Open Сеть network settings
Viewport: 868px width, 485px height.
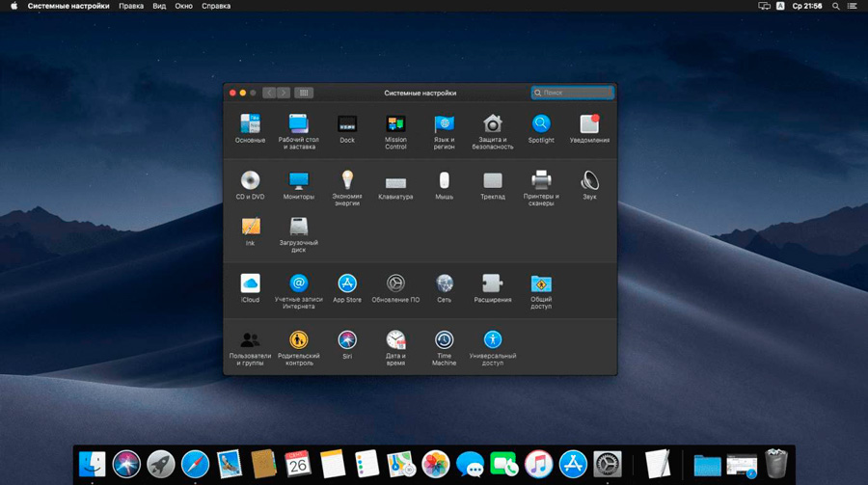pos(444,288)
